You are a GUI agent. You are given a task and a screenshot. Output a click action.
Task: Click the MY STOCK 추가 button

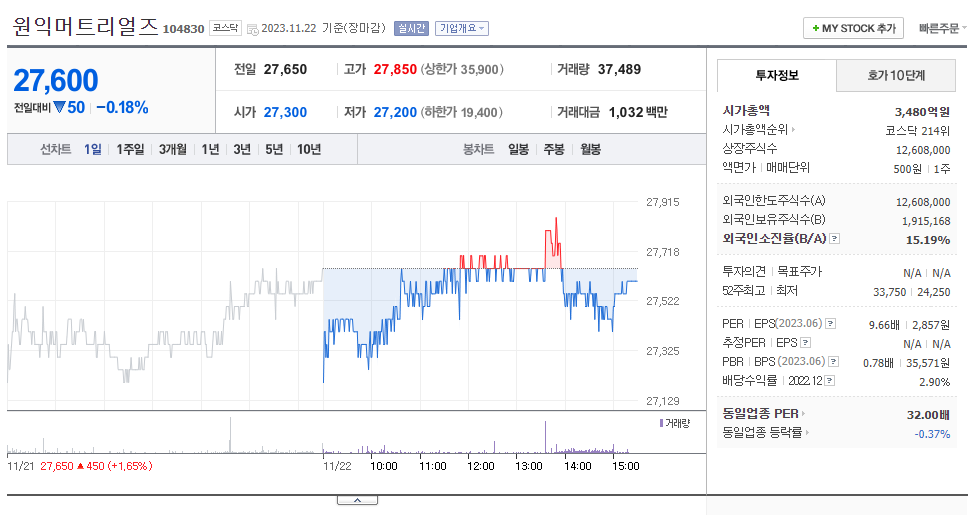[854, 28]
